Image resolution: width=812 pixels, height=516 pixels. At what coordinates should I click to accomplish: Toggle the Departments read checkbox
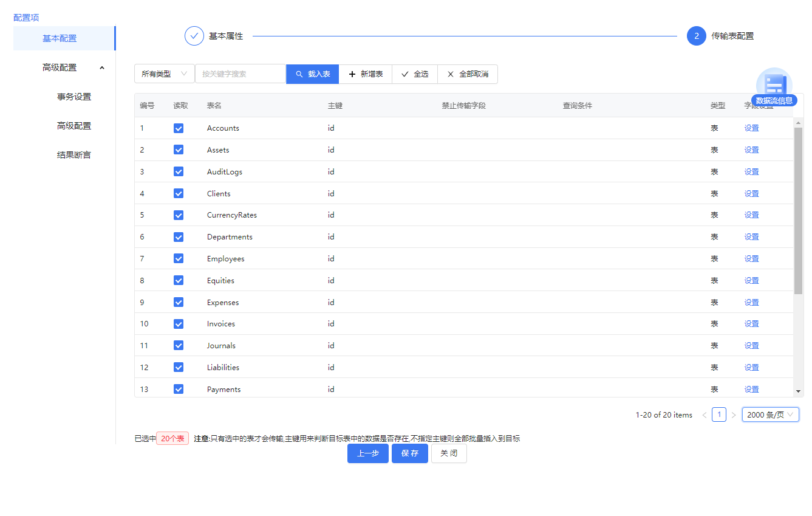click(x=179, y=237)
